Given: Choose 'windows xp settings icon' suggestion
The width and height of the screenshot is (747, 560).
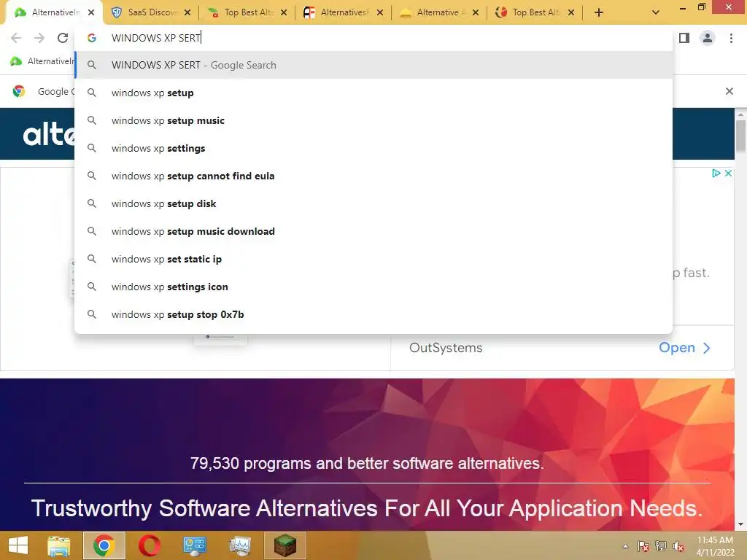Looking at the screenshot, I should pyautogui.click(x=374, y=286).
